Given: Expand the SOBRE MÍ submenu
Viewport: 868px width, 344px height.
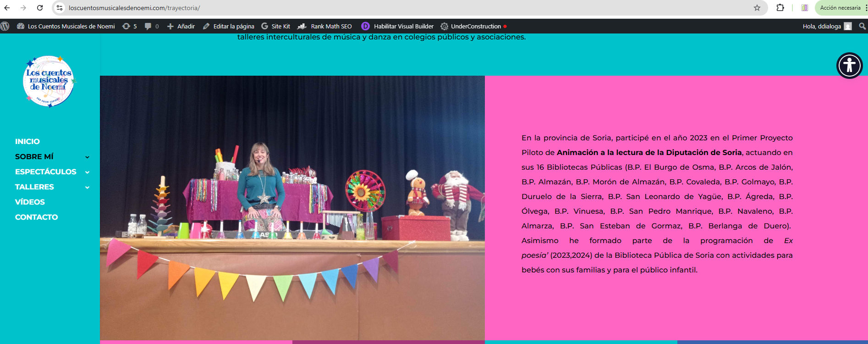Looking at the screenshot, I should (x=87, y=157).
